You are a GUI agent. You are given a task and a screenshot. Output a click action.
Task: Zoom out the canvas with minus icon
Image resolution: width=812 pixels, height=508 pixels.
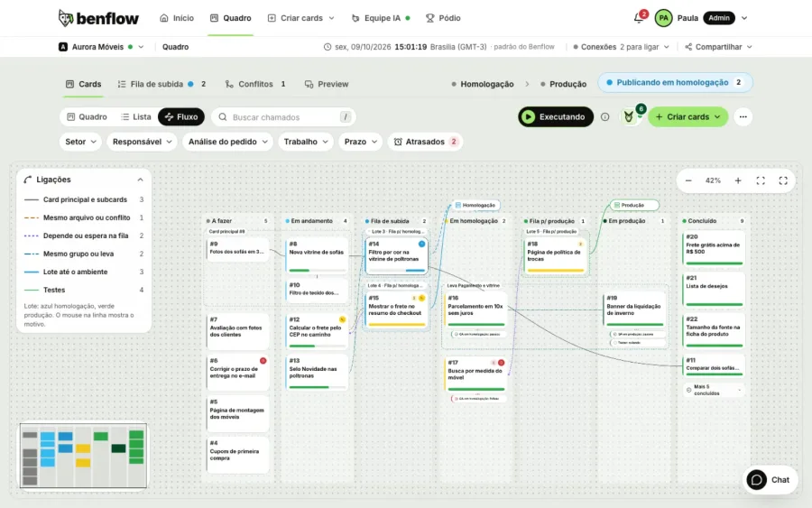click(x=688, y=180)
